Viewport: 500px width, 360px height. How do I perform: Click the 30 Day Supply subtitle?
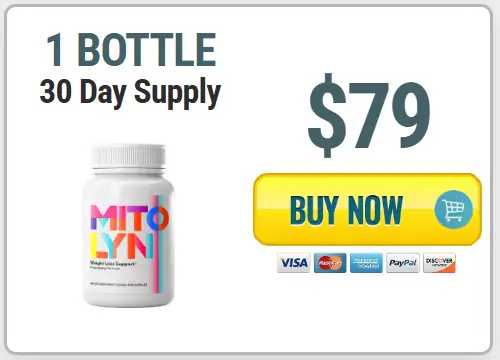(x=130, y=92)
